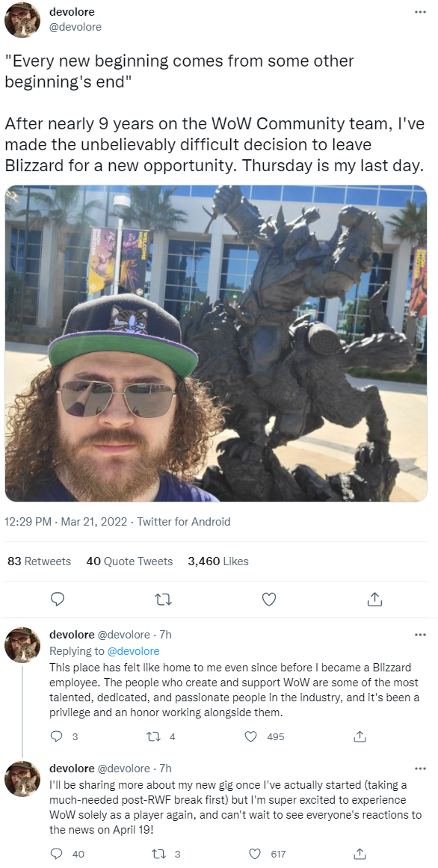Viewport: 438px width, 868px height.
Task: Share the first reply tweet
Action: point(360,736)
